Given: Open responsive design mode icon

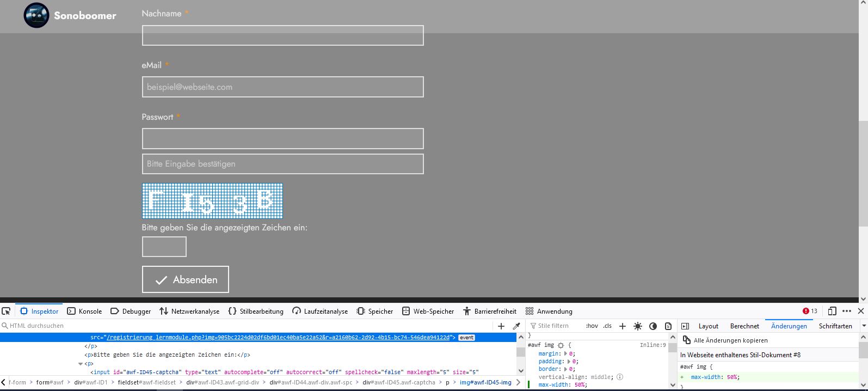Looking at the screenshot, I should (x=832, y=311).
